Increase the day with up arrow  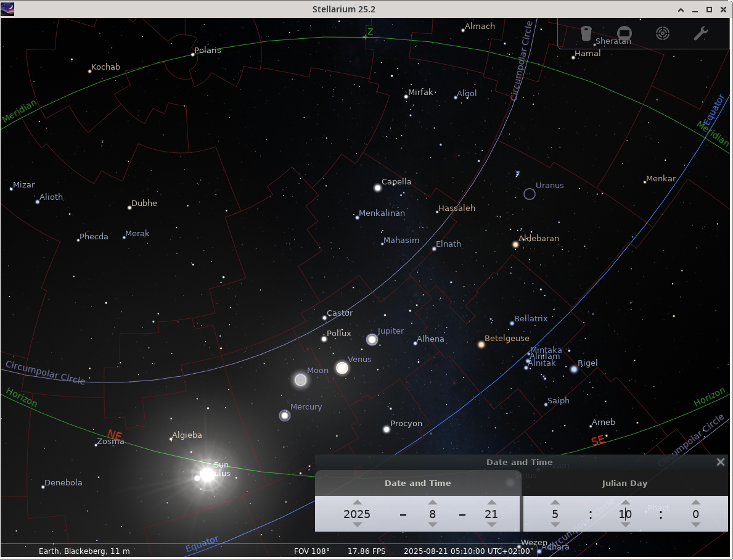tap(491, 503)
